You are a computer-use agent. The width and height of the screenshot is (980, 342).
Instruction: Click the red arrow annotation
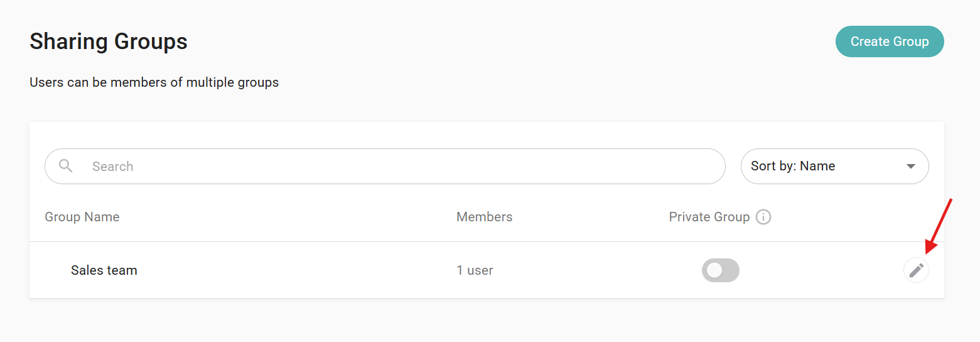click(940, 223)
